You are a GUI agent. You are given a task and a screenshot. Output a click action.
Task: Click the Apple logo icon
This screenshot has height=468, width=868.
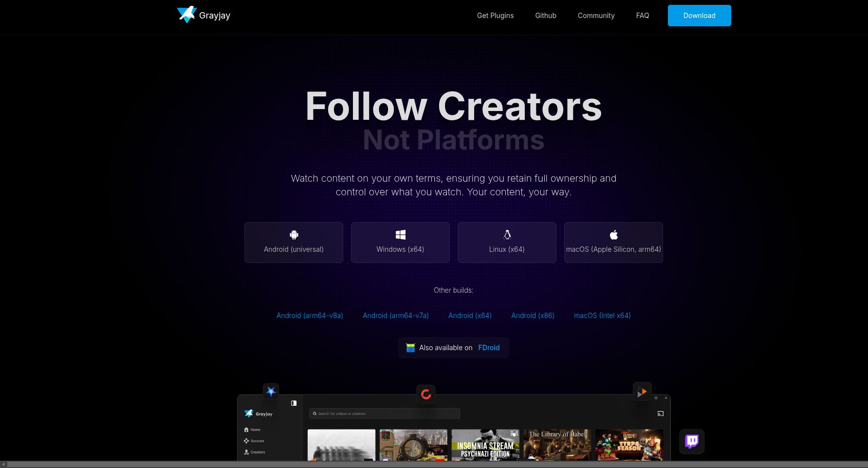(613, 235)
